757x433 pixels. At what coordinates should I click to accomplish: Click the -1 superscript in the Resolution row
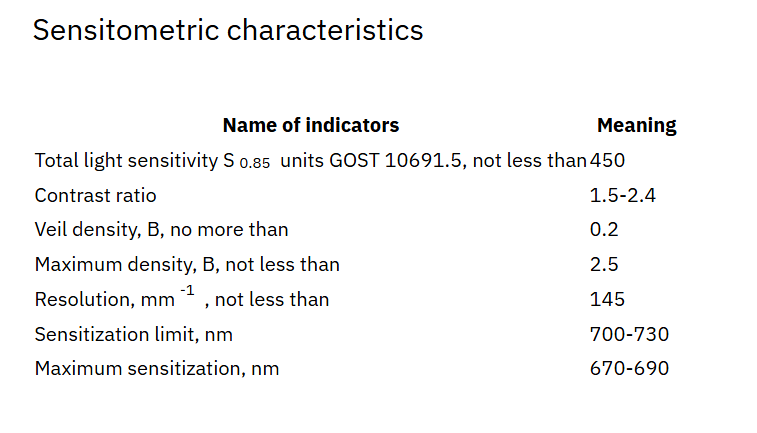click(x=186, y=291)
